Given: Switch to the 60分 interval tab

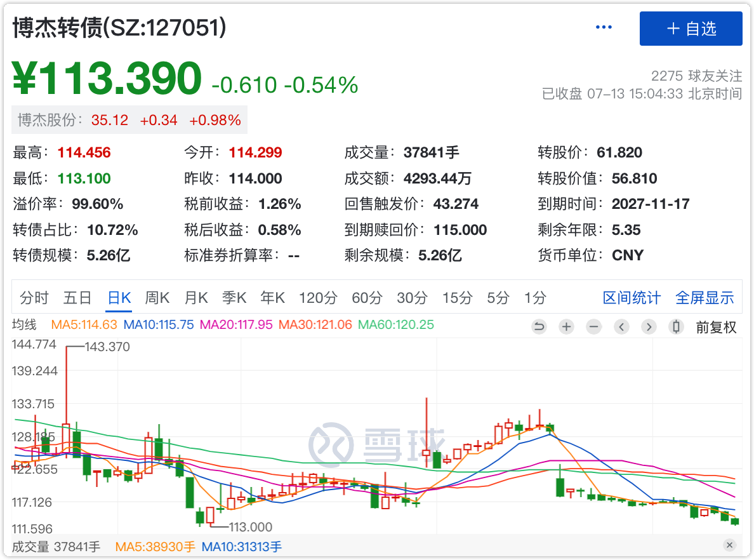Looking at the screenshot, I should point(367,298).
